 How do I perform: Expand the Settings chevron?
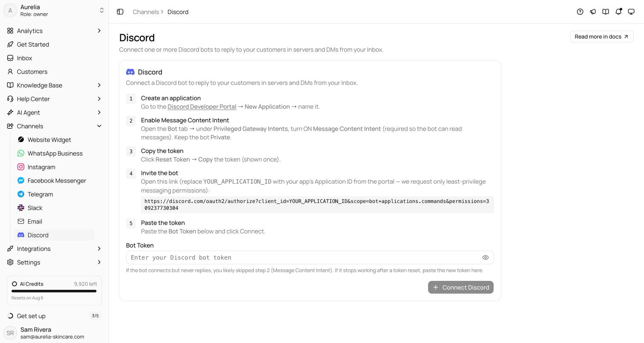(99, 262)
